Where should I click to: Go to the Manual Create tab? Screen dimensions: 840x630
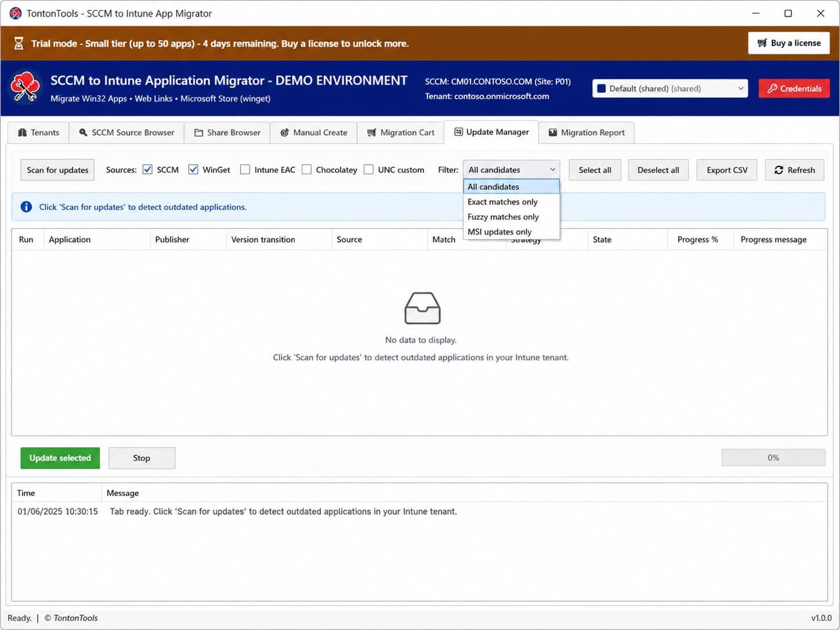(x=313, y=132)
